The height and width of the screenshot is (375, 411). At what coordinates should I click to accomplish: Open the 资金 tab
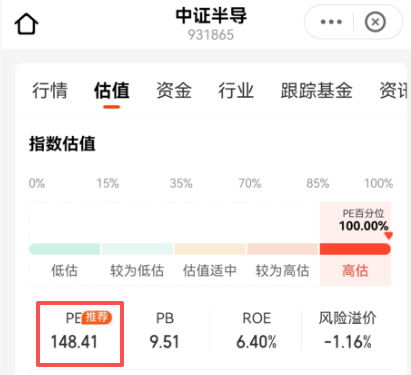(174, 90)
